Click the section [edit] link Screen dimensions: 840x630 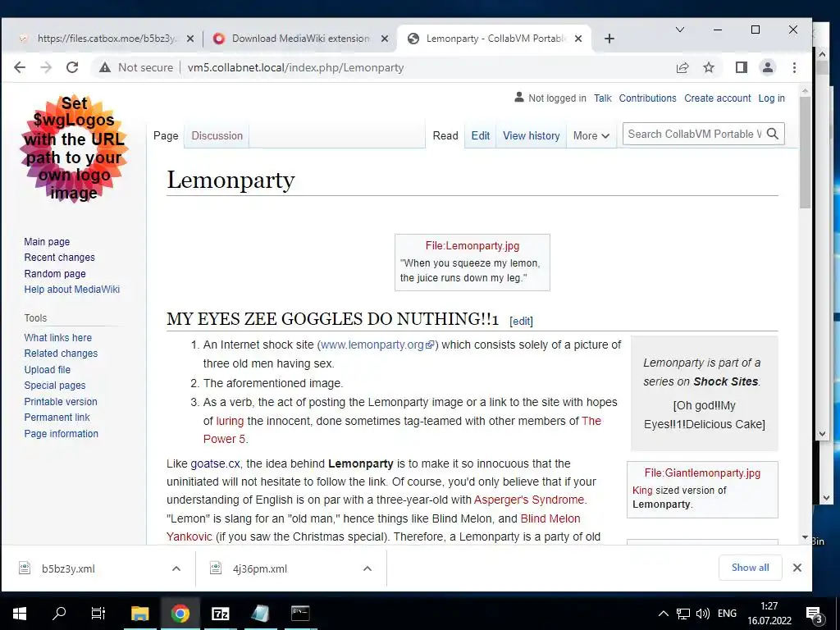521,321
